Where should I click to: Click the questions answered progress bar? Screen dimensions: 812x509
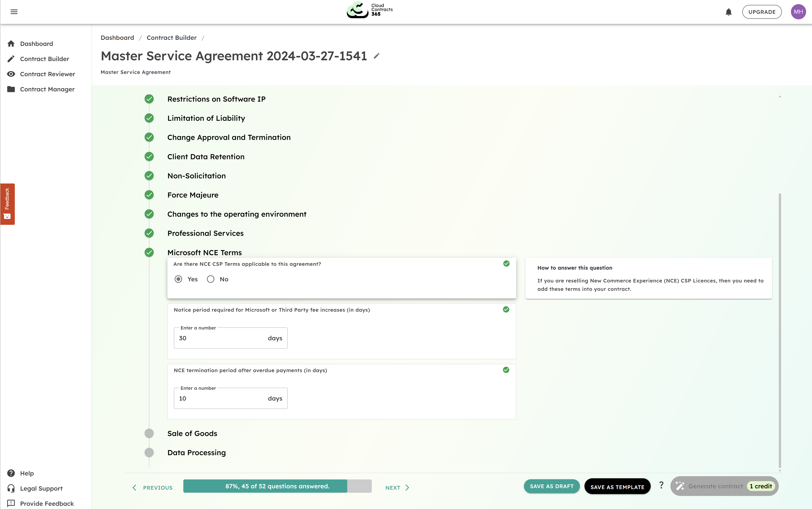tap(277, 486)
